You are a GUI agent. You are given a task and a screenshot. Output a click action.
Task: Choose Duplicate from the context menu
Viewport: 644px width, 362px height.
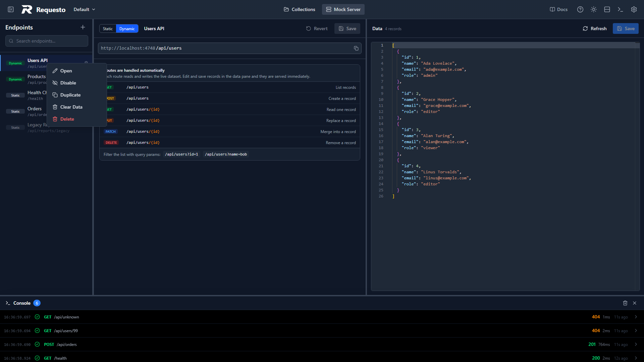point(77,95)
